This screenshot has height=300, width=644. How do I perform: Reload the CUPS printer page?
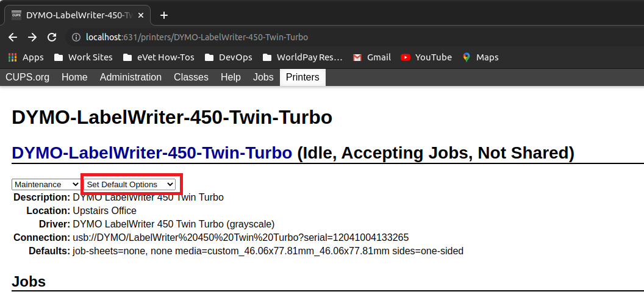[x=52, y=37]
